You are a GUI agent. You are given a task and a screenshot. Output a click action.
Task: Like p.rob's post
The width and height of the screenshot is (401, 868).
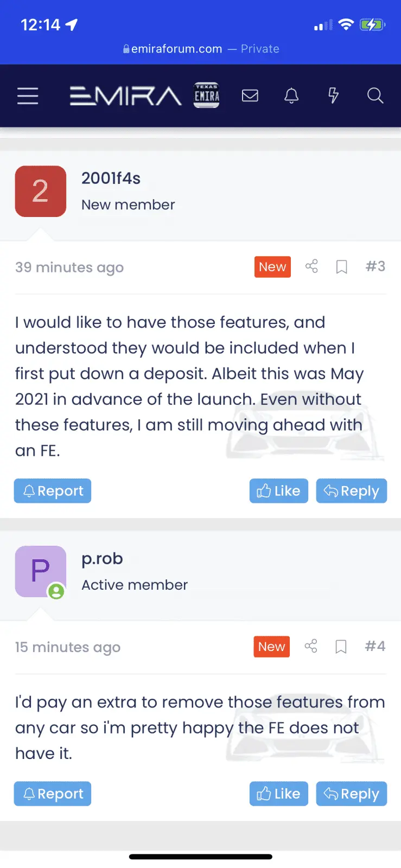click(x=278, y=794)
